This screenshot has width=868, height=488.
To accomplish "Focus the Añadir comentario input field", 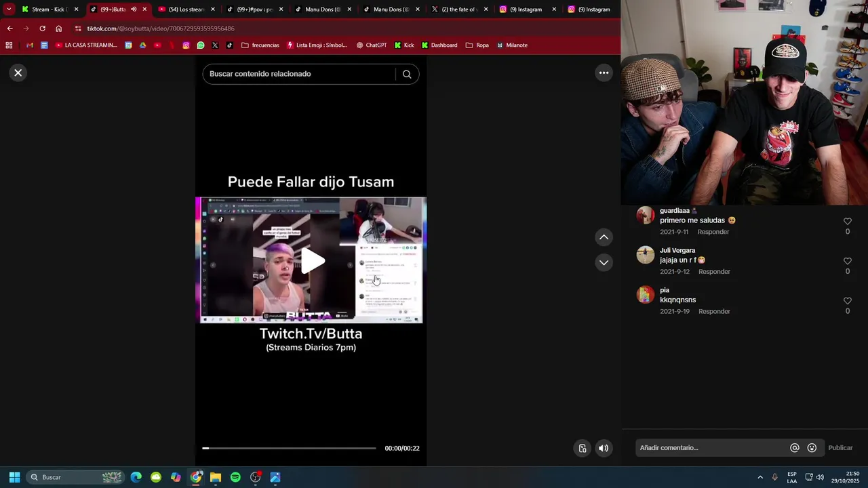I will [711, 448].
